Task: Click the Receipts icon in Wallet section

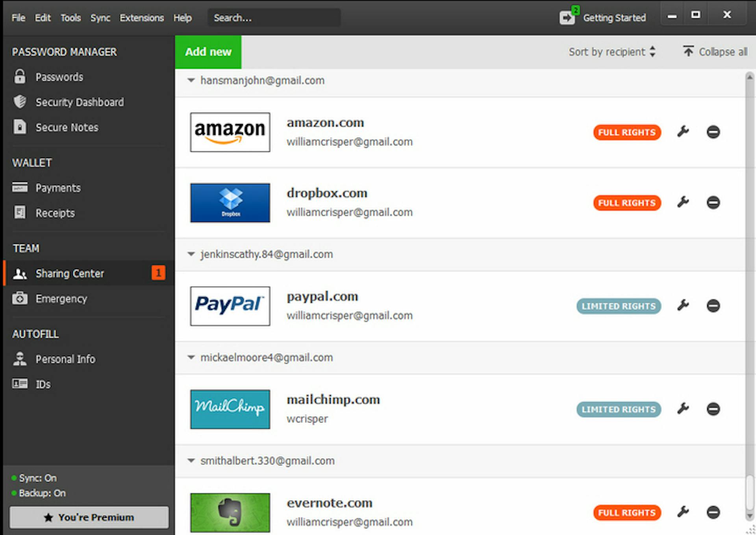Action: pos(20,212)
